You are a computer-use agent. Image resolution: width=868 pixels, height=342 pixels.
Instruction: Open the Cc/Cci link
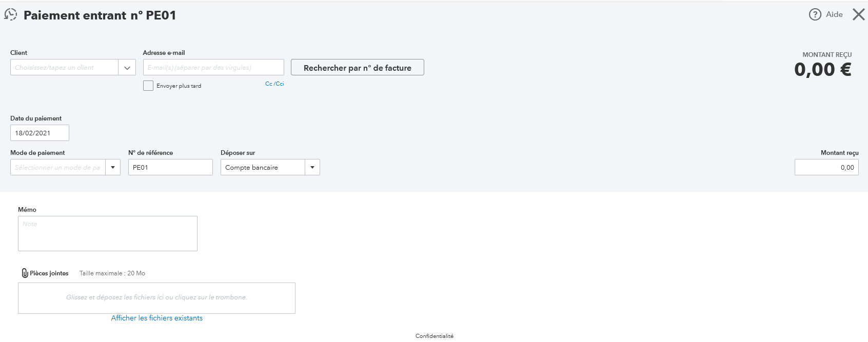point(274,84)
